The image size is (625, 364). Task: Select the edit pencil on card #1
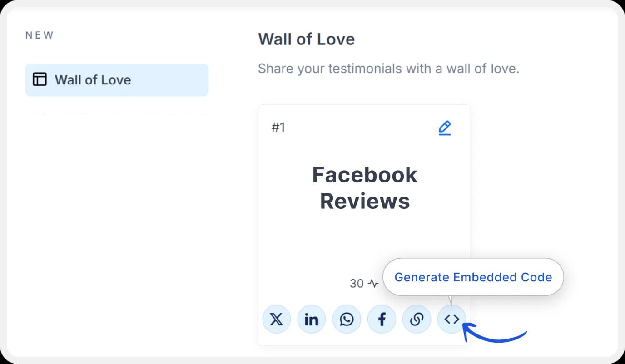click(445, 128)
